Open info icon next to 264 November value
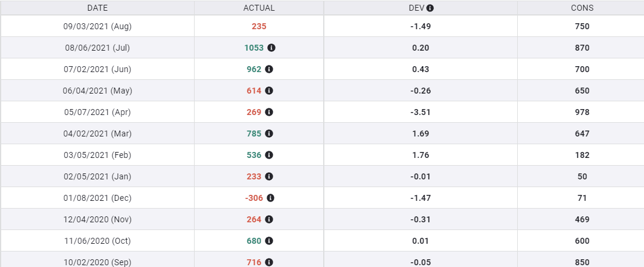Viewport: 644px width, 267px height. coord(269,219)
